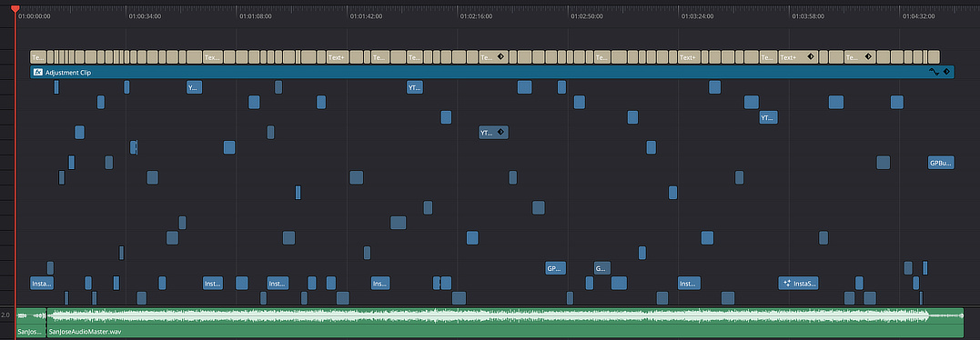The image size is (980, 340).
Task: Select the Insta... clip
Action: 42,284
